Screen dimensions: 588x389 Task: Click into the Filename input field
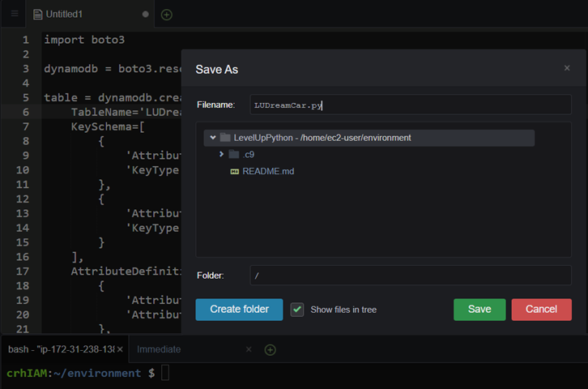[411, 105]
